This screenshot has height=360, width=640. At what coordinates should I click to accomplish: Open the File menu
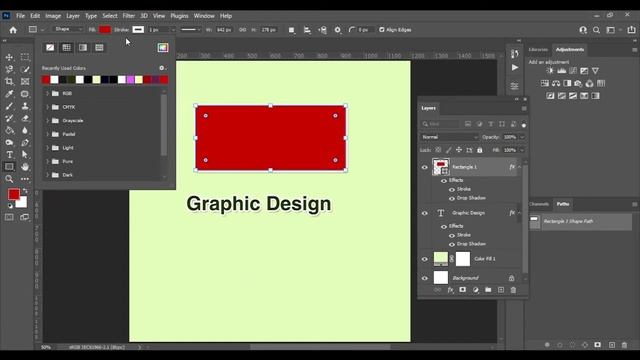coord(20,16)
